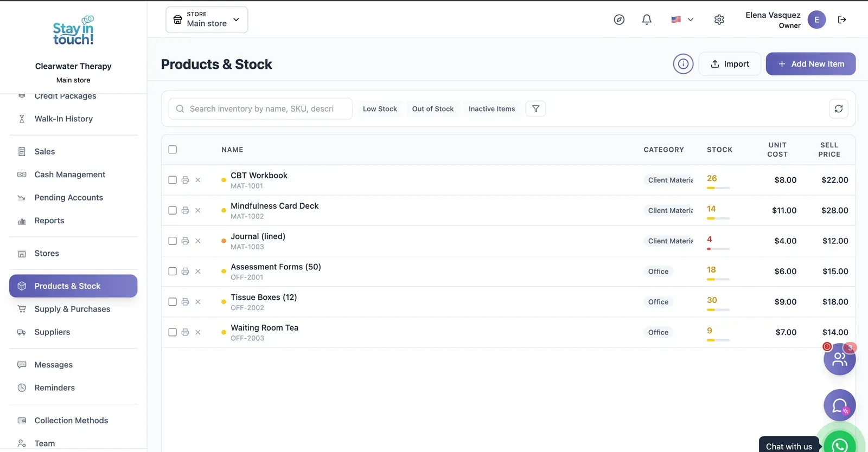868x452 pixels.
Task: Open the people widget with badge
Action: 840,359
